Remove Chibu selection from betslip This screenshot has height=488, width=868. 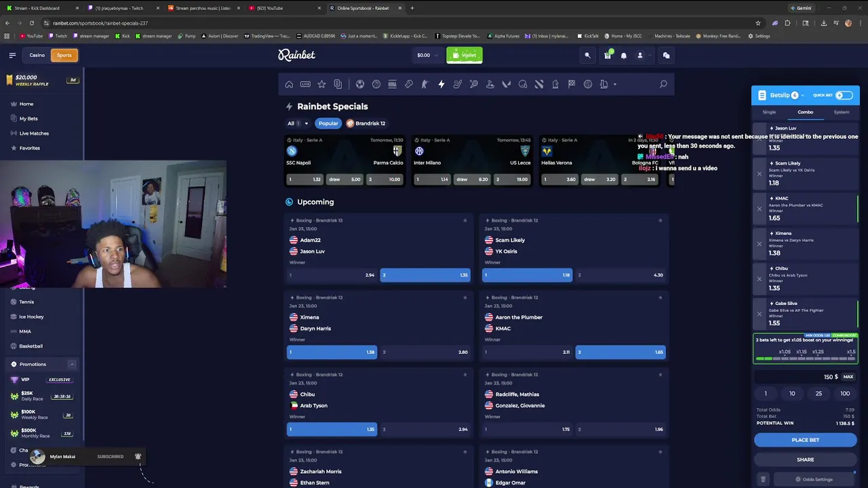[759, 279]
